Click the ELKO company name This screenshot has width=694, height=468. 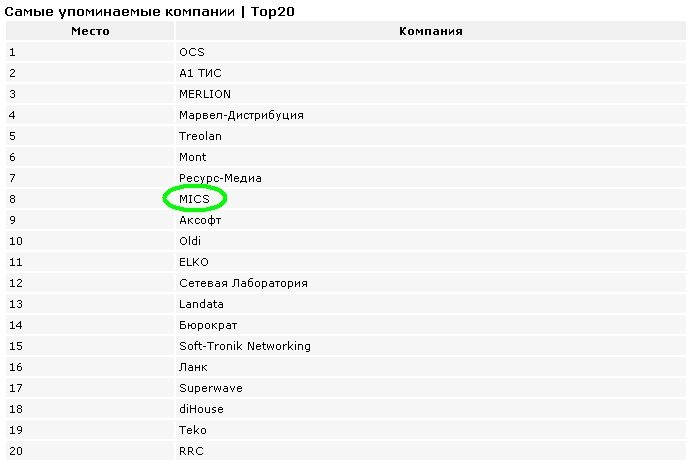point(193,262)
